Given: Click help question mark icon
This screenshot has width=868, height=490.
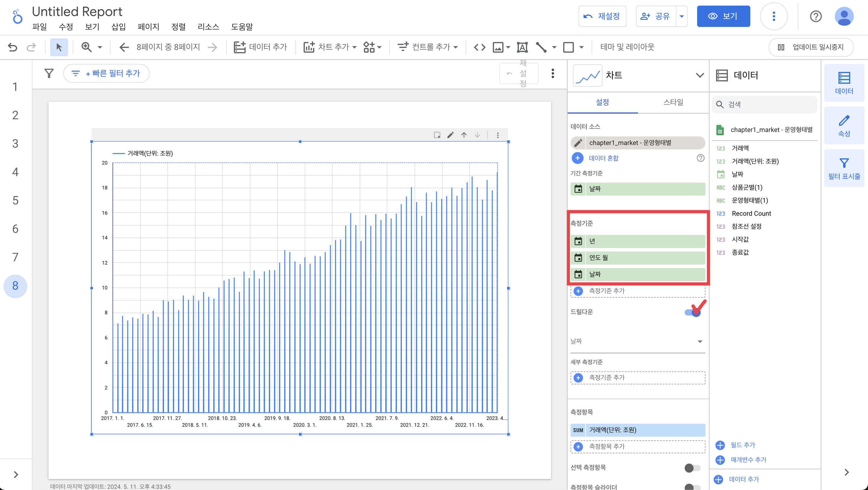Looking at the screenshot, I should click(x=815, y=16).
